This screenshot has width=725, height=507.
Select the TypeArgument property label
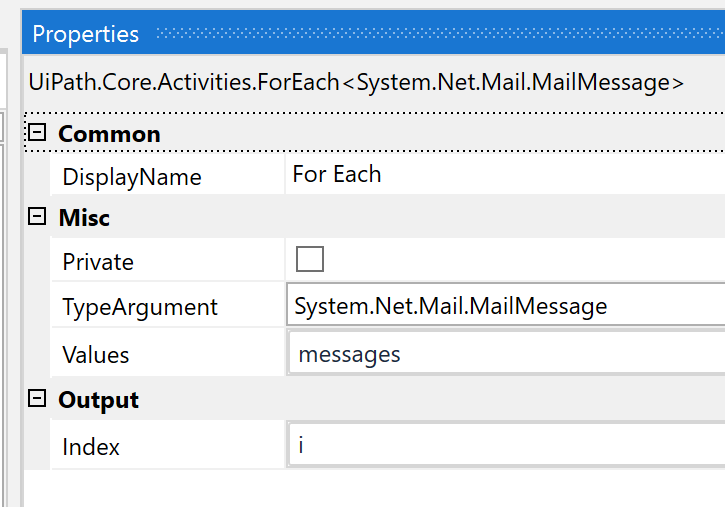click(140, 307)
